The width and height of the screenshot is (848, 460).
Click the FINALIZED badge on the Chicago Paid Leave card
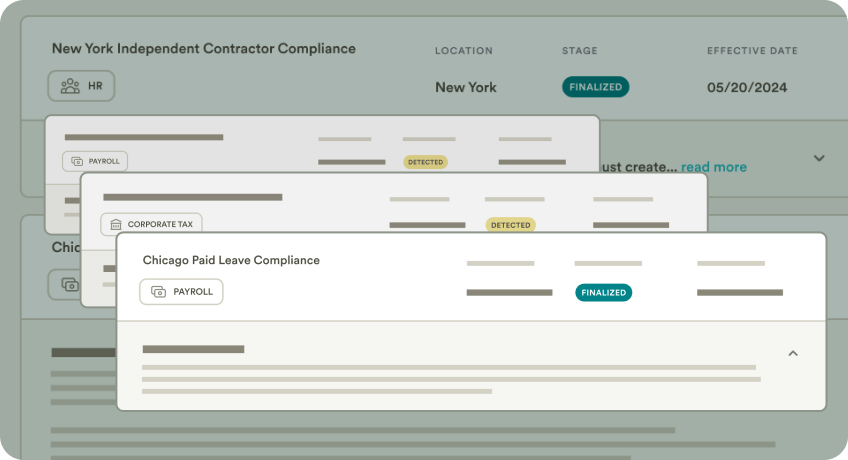click(603, 293)
